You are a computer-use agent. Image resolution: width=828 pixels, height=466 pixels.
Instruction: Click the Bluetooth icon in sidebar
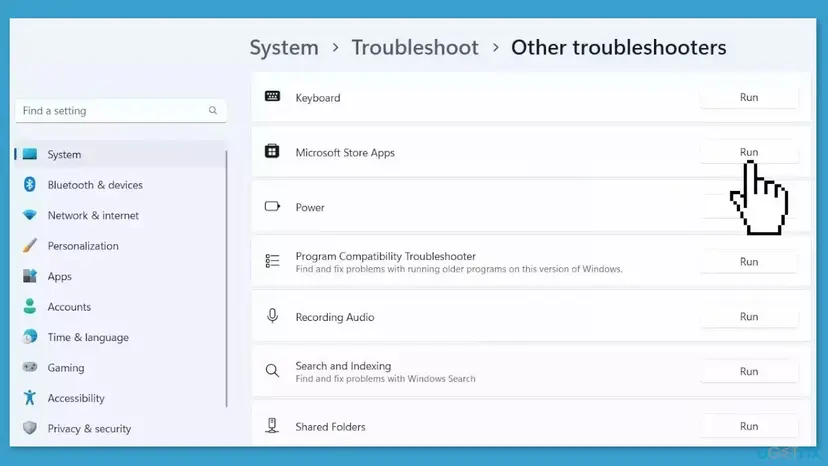click(30, 184)
